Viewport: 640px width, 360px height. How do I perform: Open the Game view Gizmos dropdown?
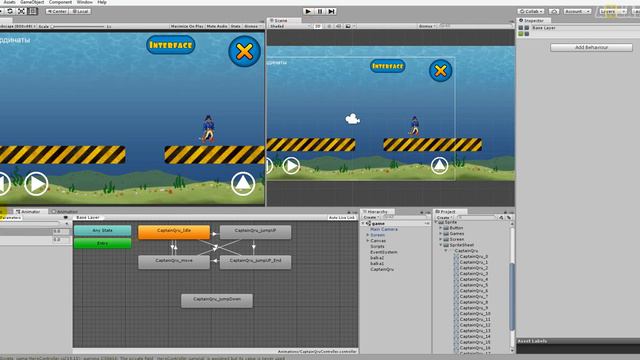tap(252, 26)
